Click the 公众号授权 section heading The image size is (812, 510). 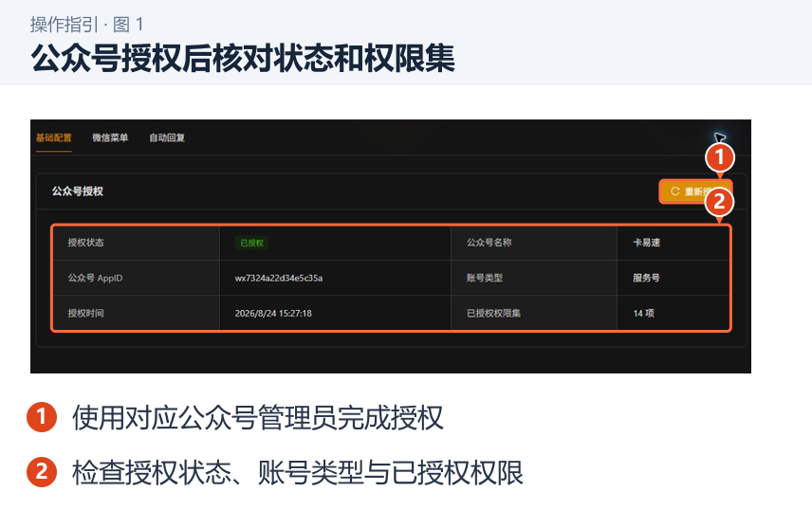tap(77, 191)
